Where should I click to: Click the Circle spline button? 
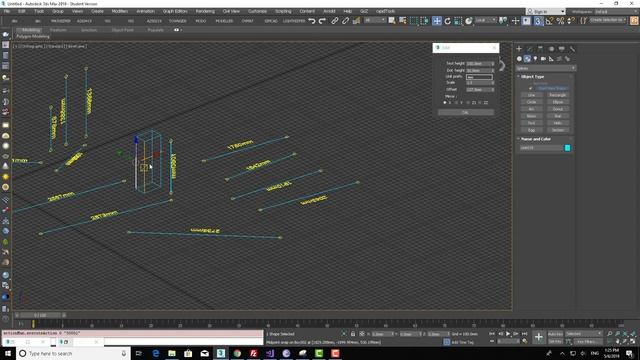coord(531,102)
